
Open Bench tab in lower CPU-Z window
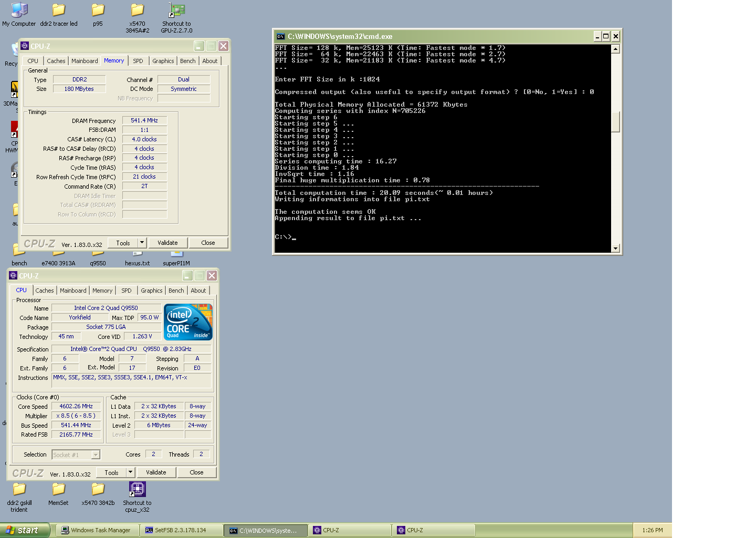pyautogui.click(x=176, y=291)
